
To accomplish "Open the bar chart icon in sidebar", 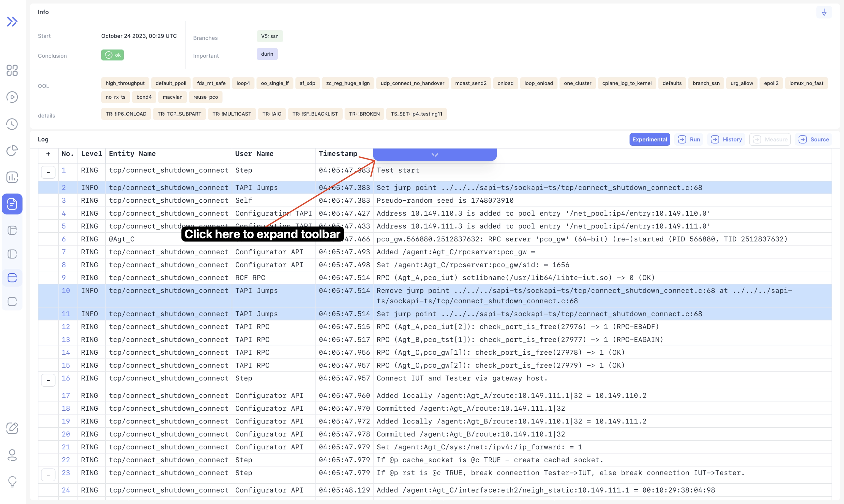I will click(x=12, y=177).
